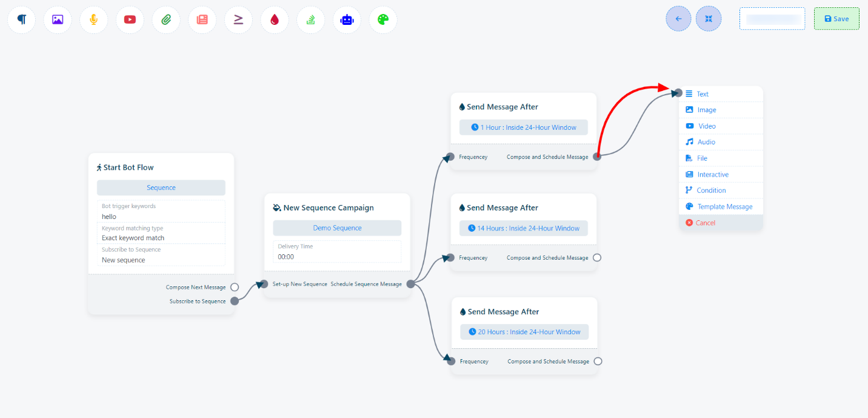Viewport: 868px width, 418px height.
Task: Click the bot name input field near Save
Action: (x=772, y=19)
